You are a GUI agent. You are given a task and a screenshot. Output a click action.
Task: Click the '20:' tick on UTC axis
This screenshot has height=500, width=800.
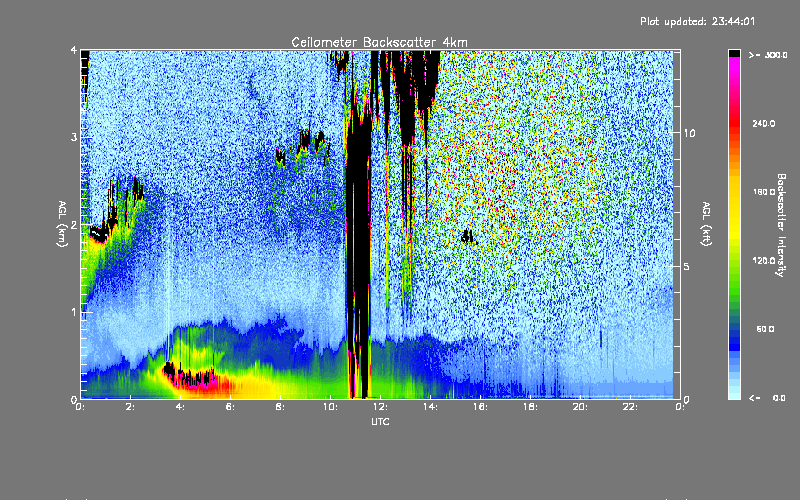pos(580,407)
